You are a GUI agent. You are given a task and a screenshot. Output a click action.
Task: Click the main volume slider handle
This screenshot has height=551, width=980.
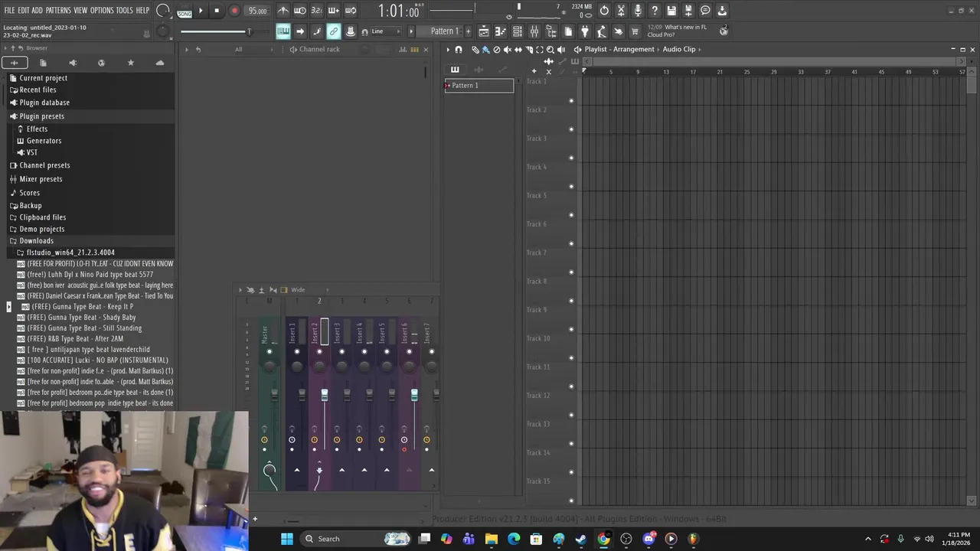[x=248, y=31]
